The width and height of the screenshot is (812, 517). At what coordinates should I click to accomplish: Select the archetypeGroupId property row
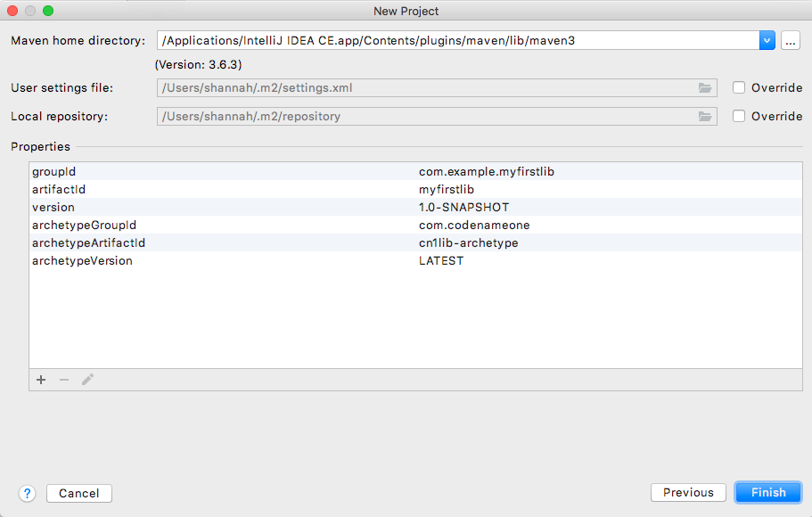click(267, 225)
